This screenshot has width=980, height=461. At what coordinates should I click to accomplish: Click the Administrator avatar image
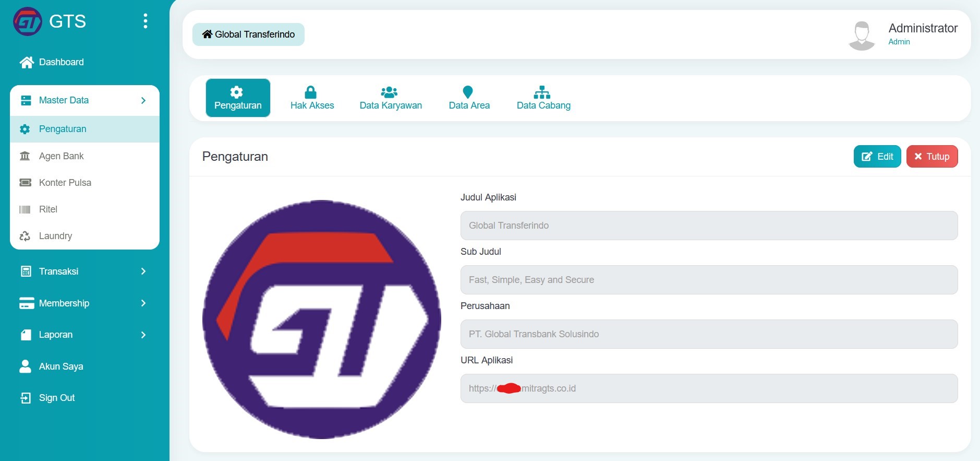pyautogui.click(x=862, y=36)
